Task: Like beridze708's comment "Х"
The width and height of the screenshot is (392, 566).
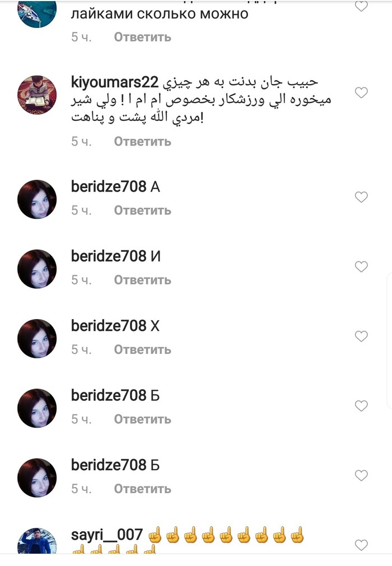Action: tap(361, 336)
